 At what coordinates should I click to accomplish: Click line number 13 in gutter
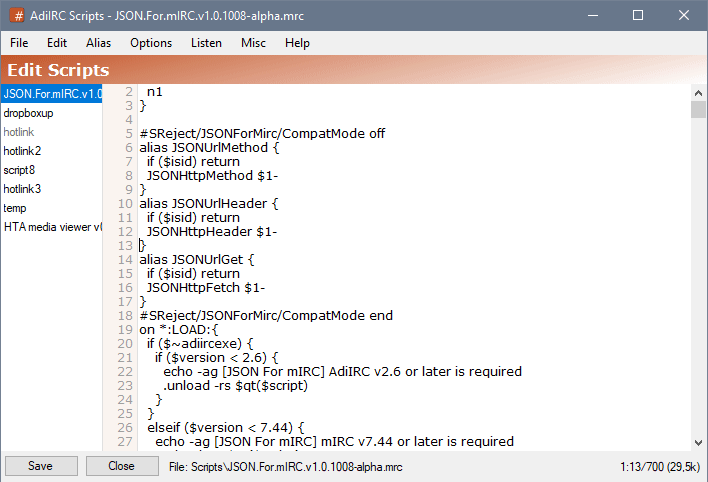(125, 246)
